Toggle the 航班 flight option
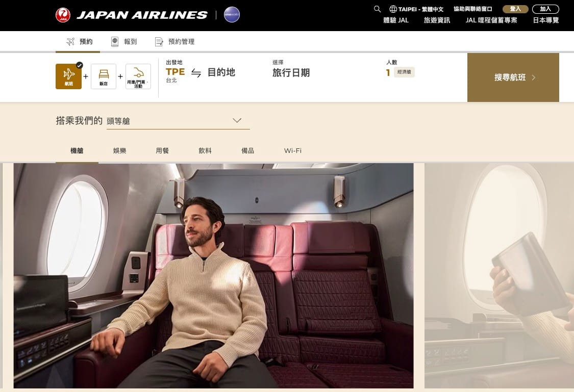This screenshot has height=392, width=574. pos(68,76)
